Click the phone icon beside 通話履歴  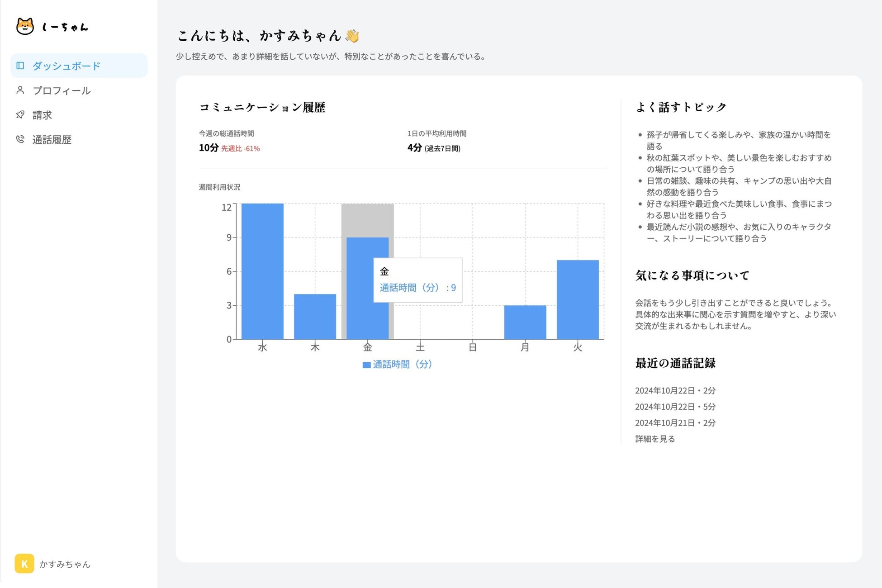point(20,139)
